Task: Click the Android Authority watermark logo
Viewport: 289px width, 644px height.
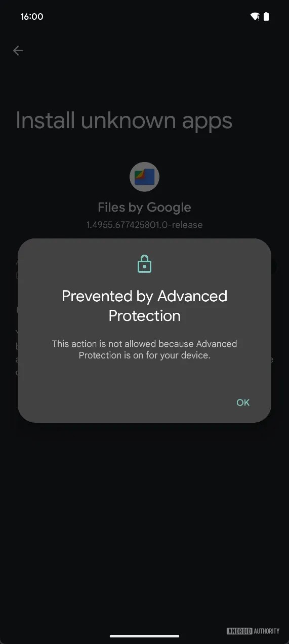Action: [x=253, y=631]
